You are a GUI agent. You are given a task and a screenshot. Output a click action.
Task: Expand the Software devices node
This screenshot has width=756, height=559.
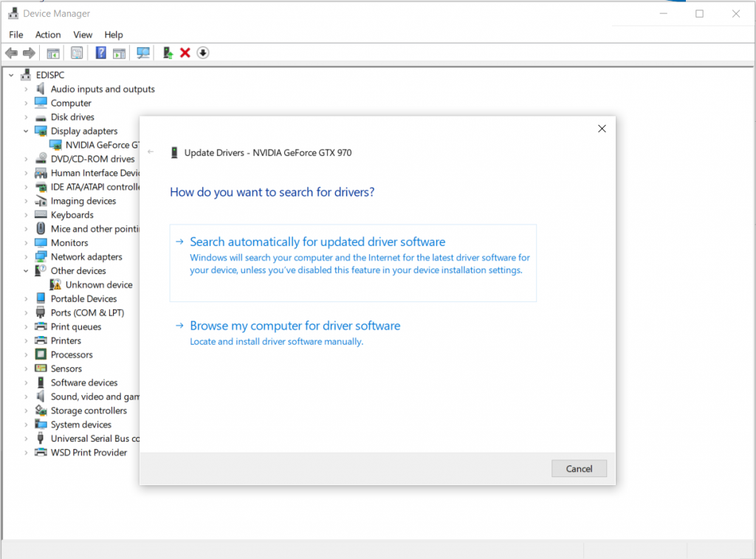click(26, 383)
